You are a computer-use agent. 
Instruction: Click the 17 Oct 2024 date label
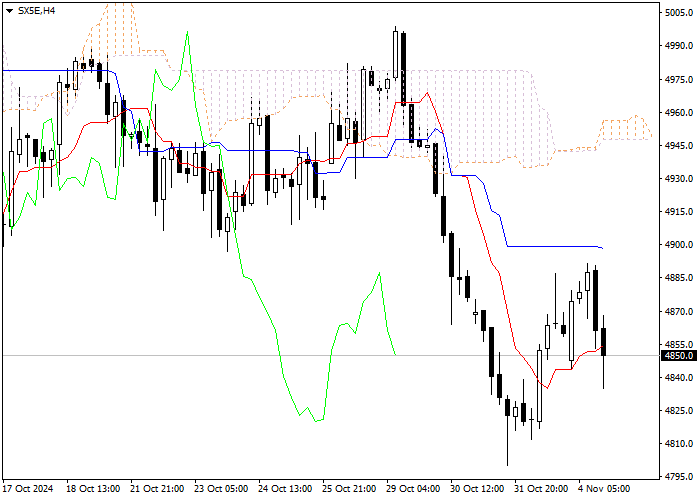coord(28,488)
